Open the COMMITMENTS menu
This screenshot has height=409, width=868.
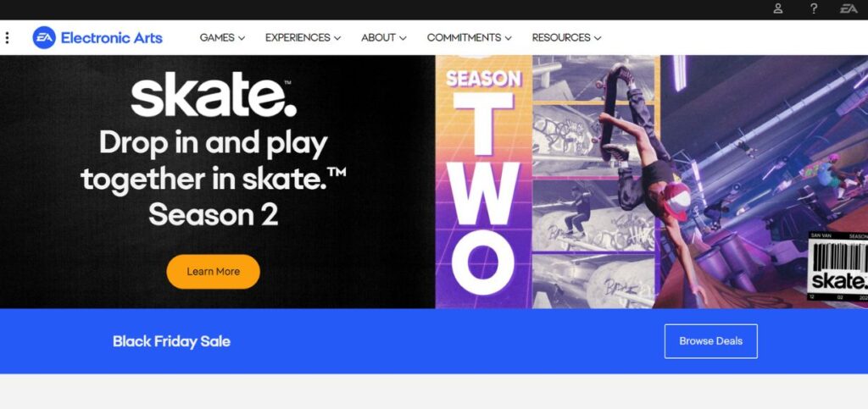pos(469,37)
